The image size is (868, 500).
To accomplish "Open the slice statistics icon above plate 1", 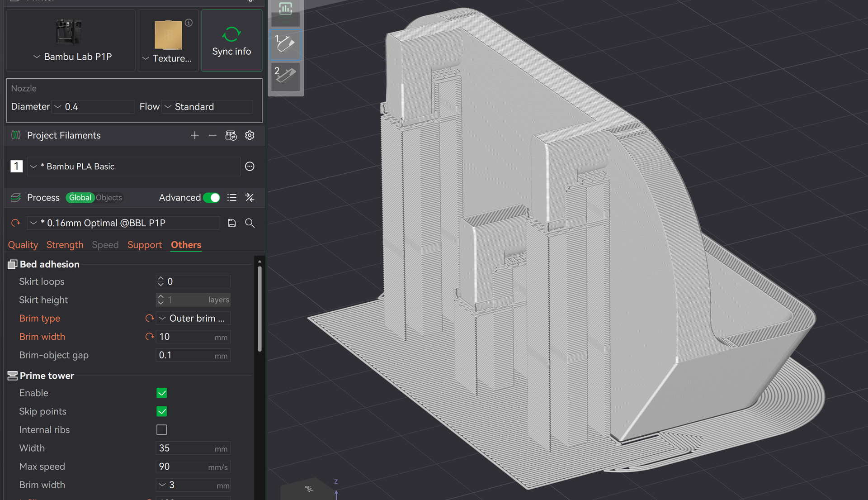I will coord(285,9).
